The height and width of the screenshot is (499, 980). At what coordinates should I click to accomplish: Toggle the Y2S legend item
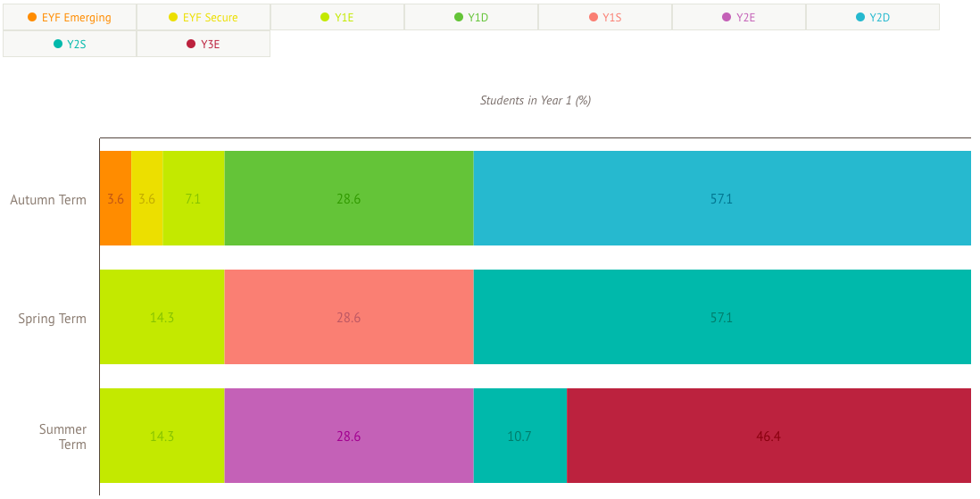(x=70, y=44)
